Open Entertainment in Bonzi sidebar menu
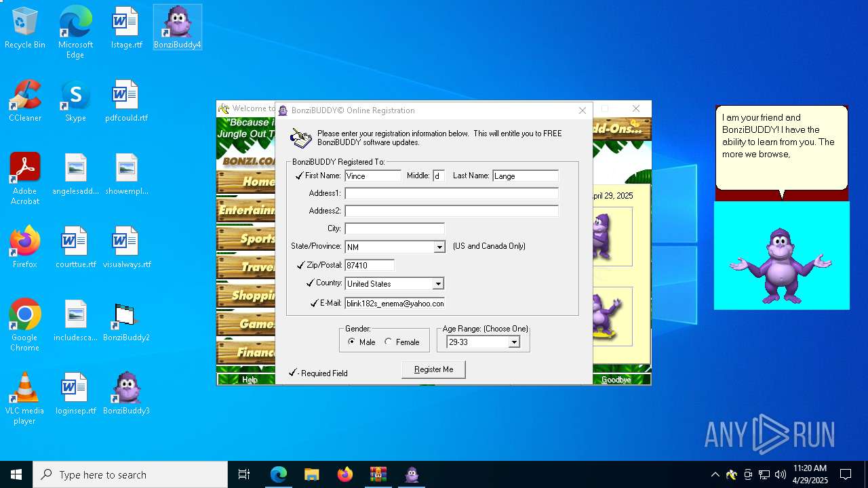The width and height of the screenshot is (868, 488). coord(245,210)
